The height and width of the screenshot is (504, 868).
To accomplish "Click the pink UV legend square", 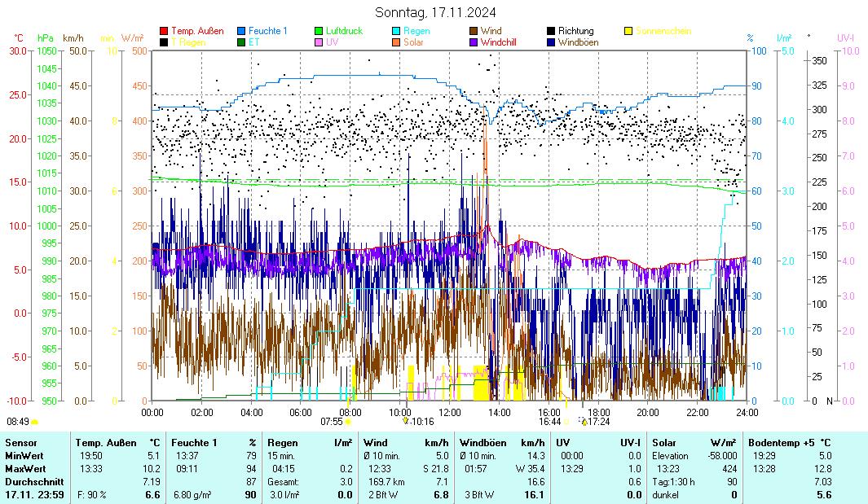I will point(319,42).
